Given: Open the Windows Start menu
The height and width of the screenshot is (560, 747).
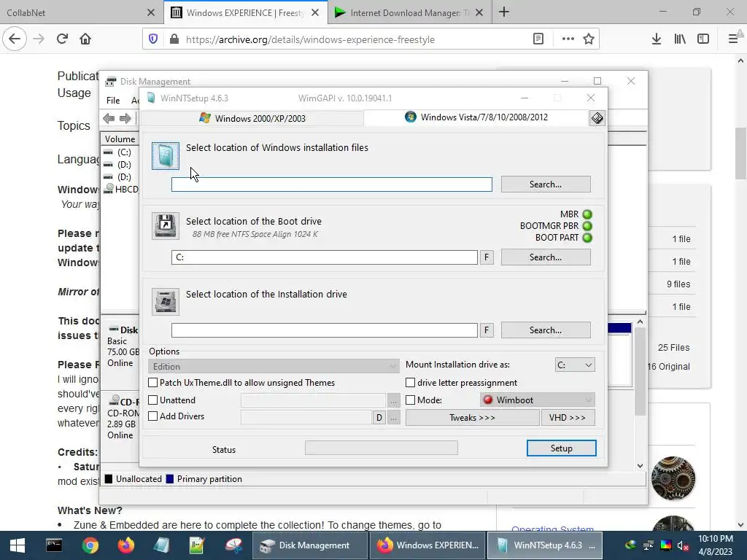Looking at the screenshot, I should pyautogui.click(x=18, y=545).
